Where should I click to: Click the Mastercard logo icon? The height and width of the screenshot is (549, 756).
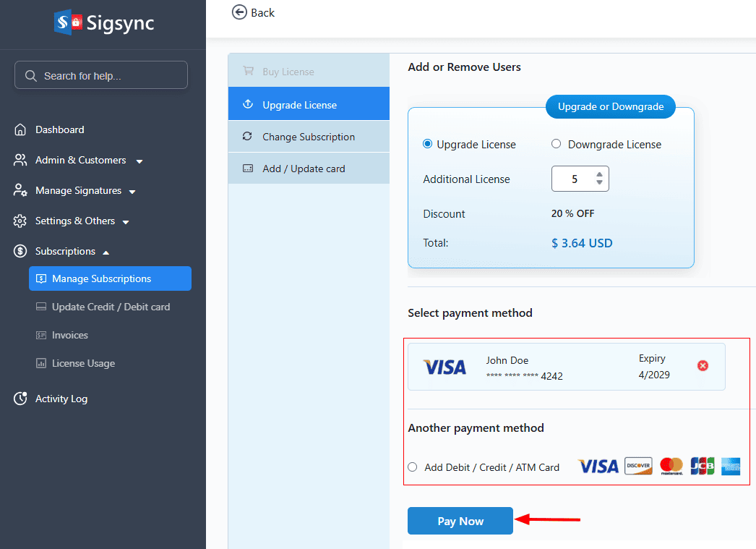[671, 467]
